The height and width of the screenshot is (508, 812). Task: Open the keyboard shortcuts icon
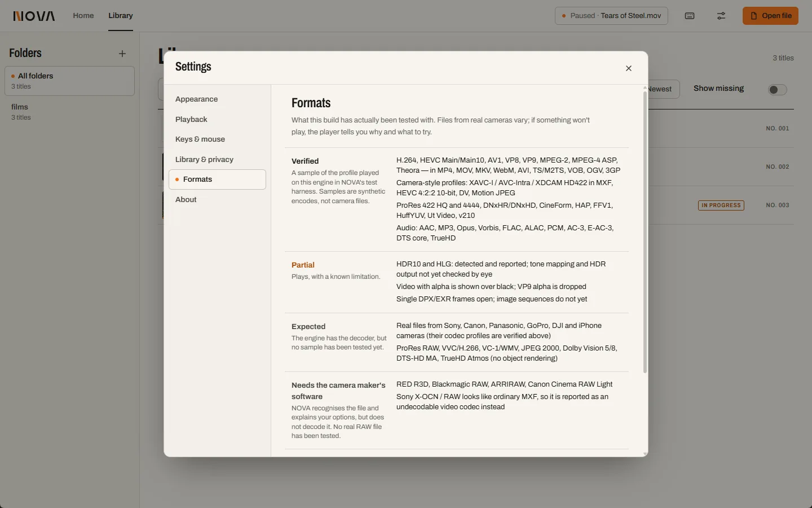click(x=690, y=16)
